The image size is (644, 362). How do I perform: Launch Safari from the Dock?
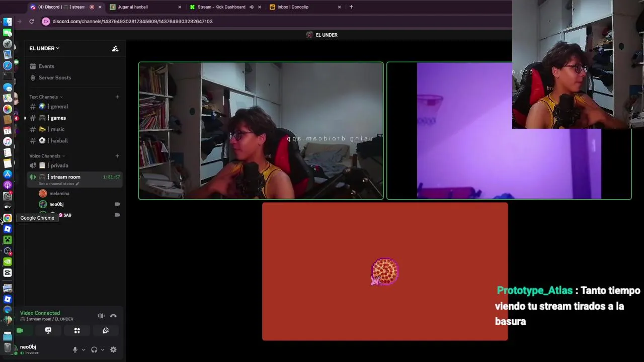click(x=8, y=65)
